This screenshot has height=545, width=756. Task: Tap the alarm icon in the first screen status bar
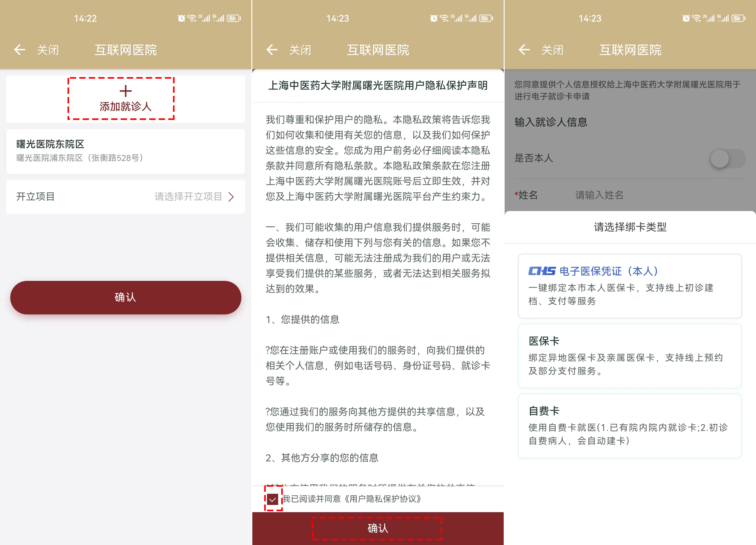click(x=181, y=18)
